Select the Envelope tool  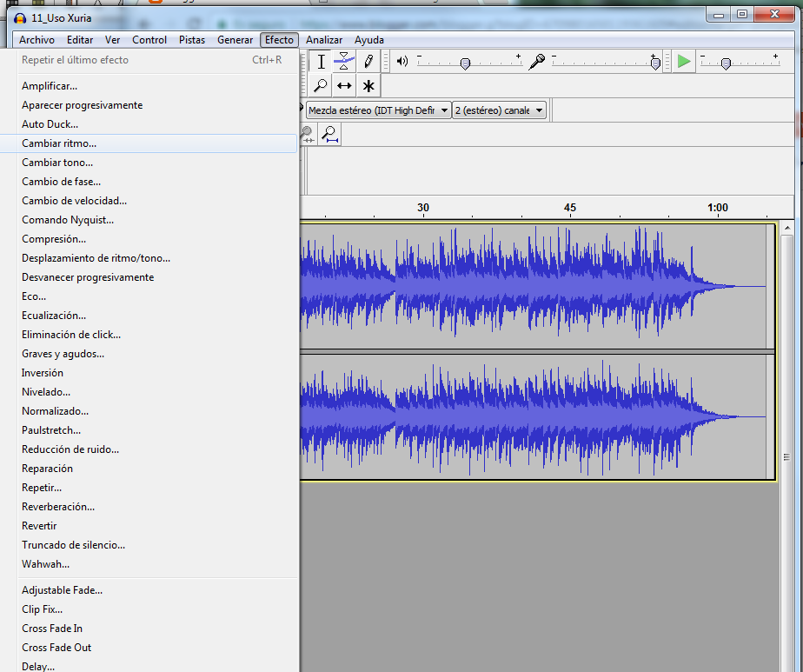pos(344,62)
